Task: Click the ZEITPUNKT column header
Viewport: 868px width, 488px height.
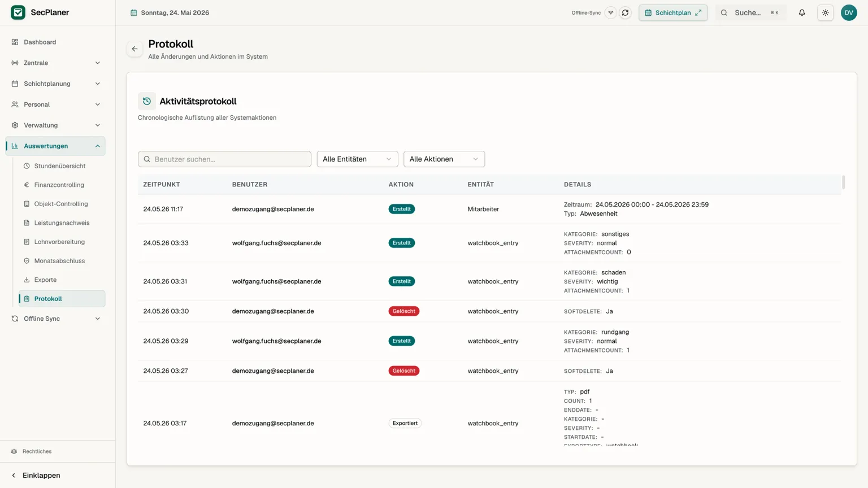Action: [162, 185]
